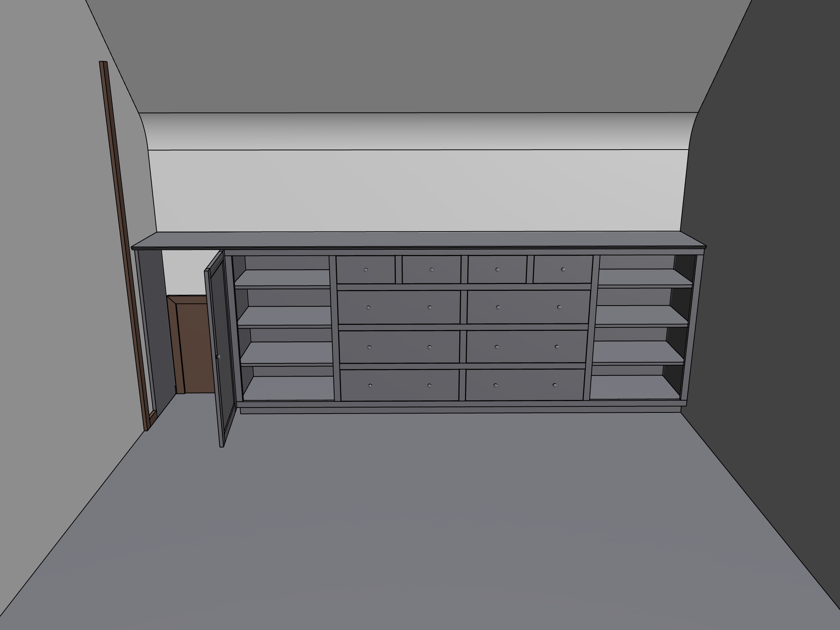Click the toe-kick base beneath the cabinet

point(456,411)
